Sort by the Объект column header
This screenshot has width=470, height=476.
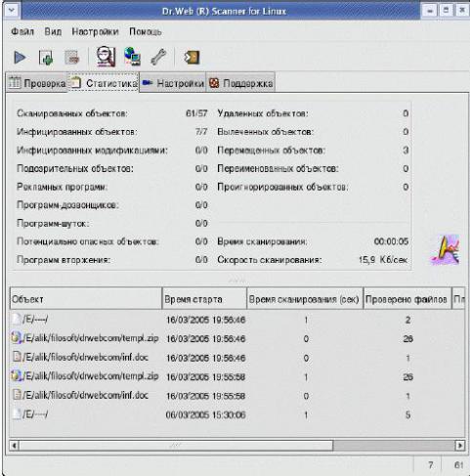(x=86, y=298)
